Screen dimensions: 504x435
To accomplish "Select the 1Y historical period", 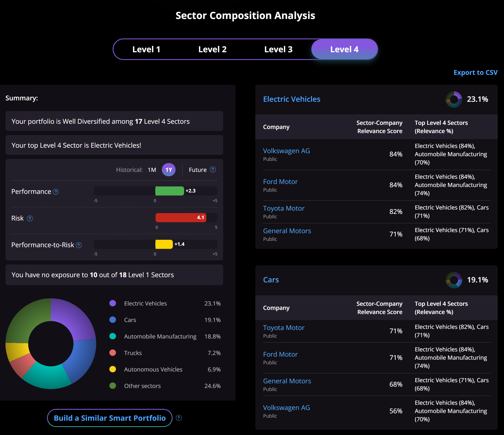I will point(169,170).
